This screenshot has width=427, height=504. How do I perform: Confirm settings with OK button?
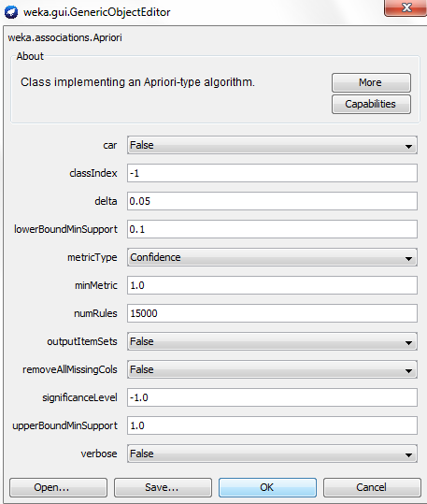[x=267, y=487]
